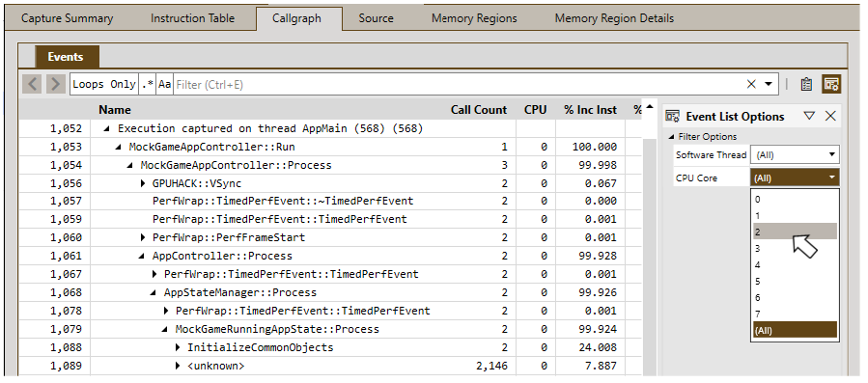
Task: Collapse the Execution captured on thread AppMain row
Action: point(106,128)
